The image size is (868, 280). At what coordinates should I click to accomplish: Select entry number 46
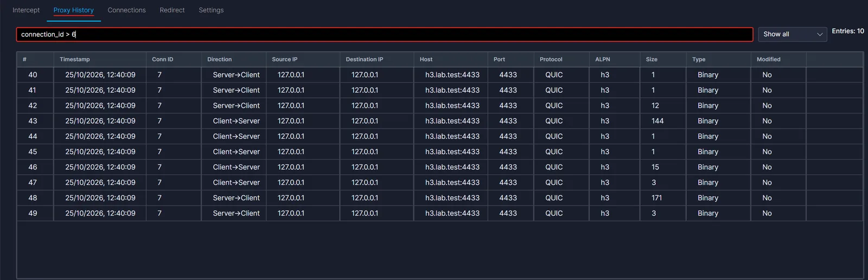coord(439,167)
